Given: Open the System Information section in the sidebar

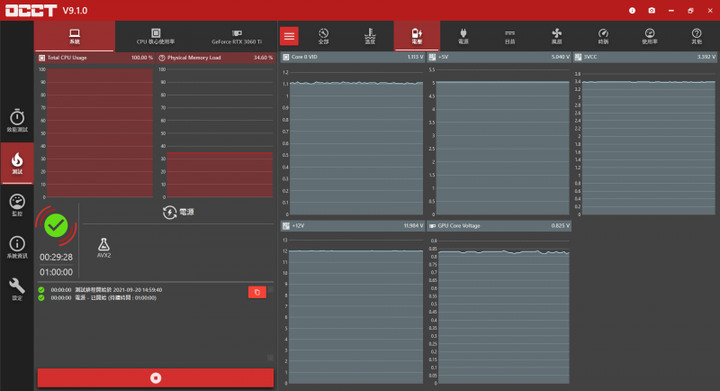Looking at the screenshot, I should (17, 247).
